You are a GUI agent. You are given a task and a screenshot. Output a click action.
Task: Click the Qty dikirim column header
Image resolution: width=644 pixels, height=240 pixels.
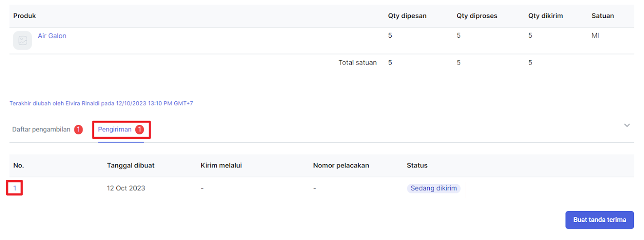click(x=546, y=16)
